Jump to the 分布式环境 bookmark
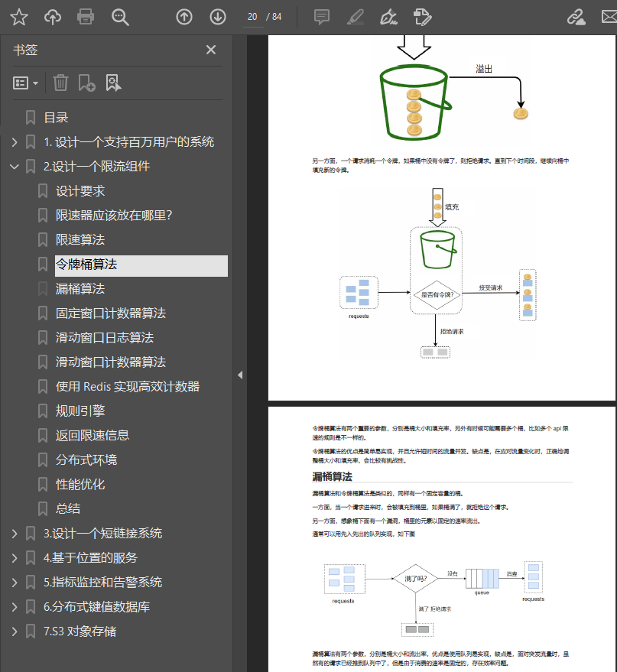The height and width of the screenshot is (672, 617). point(86,460)
